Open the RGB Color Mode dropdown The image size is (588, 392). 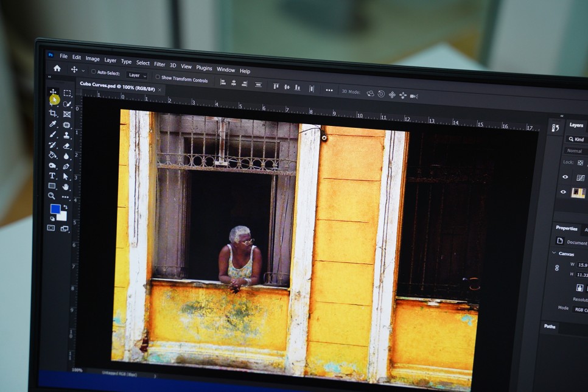[x=580, y=309]
